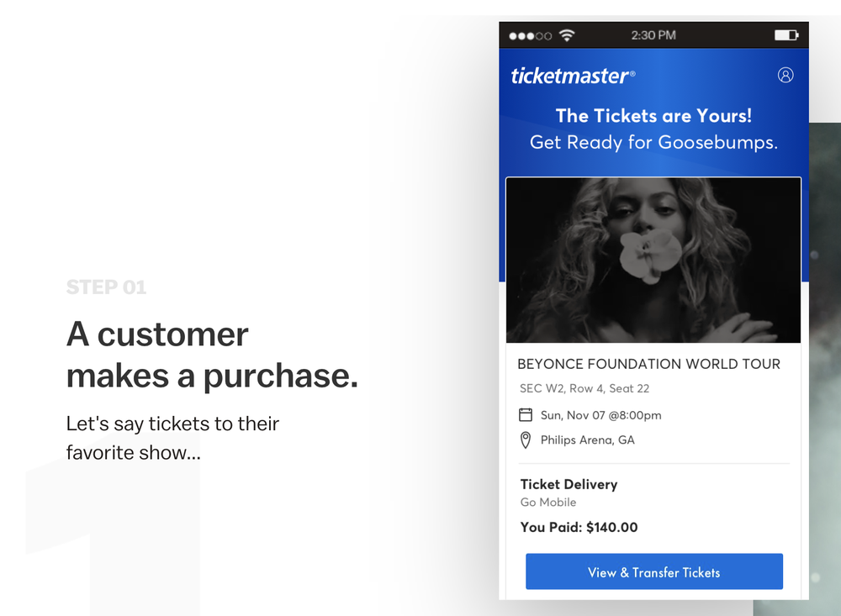Select the Ticket Delivery heading

point(569,484)
